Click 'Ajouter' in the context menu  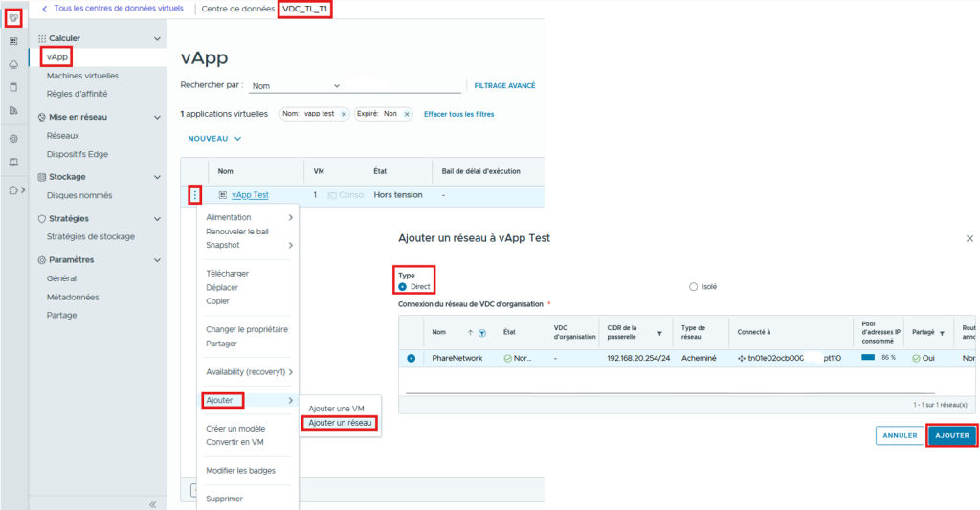[222, 399]
